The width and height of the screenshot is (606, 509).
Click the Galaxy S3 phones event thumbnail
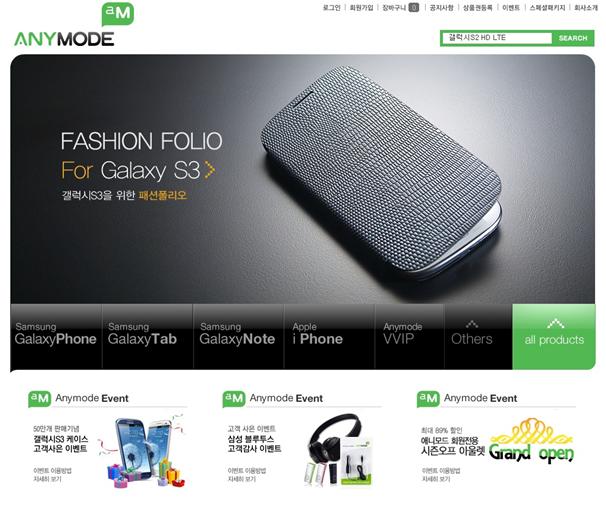[144, 451]
